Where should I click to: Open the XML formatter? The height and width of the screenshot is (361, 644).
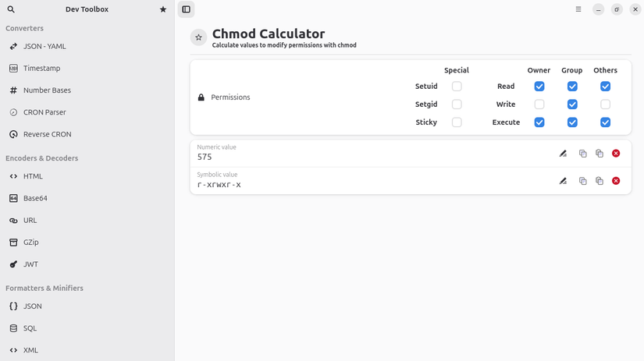(87, 350)
